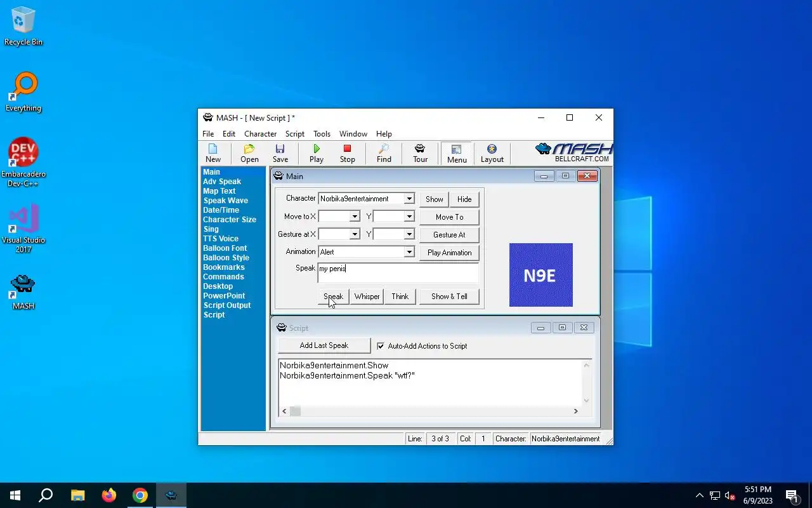Click the N9E character image
This screenshot has width=812, height=508.
tap(541, 275)
